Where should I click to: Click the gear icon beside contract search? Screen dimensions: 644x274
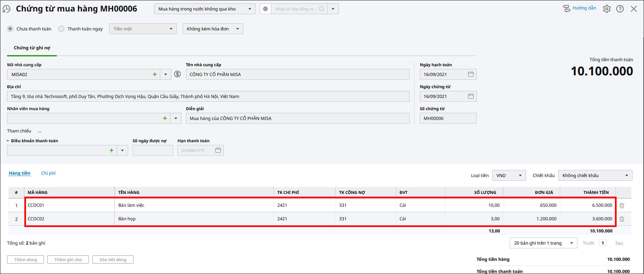point(265,9)
